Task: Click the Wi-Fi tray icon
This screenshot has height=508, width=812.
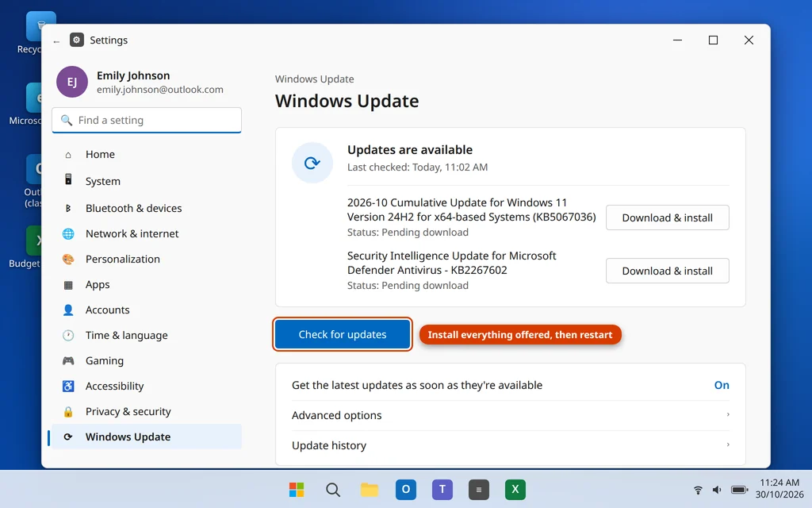Action: [698, 490]
